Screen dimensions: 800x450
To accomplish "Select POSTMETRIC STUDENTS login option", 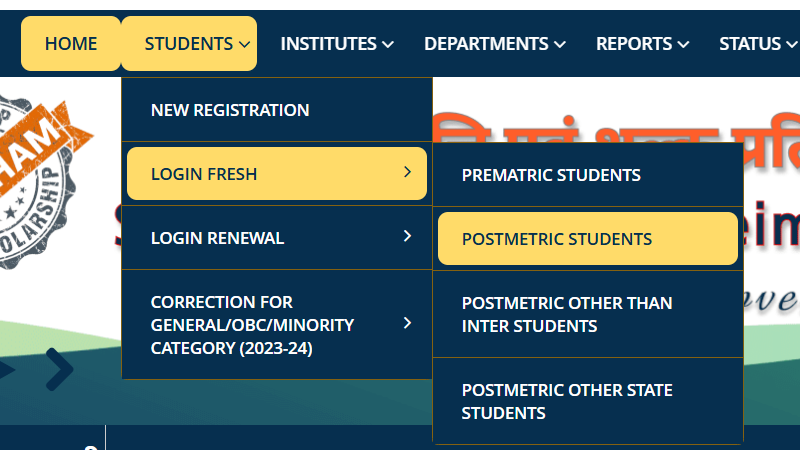I will point(557,239).
